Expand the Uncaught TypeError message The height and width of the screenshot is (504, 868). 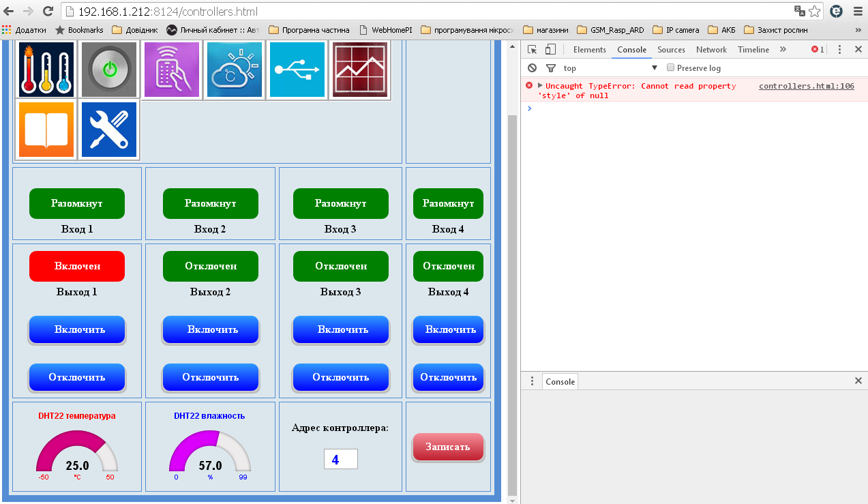click(x=540, y=86)
